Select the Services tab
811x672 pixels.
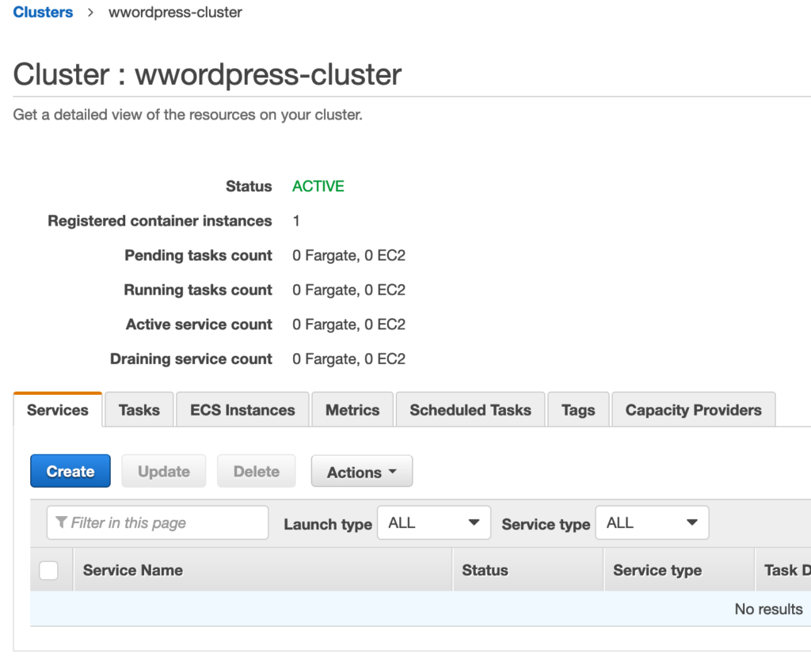pyautogui.click(x=57, y=410)
